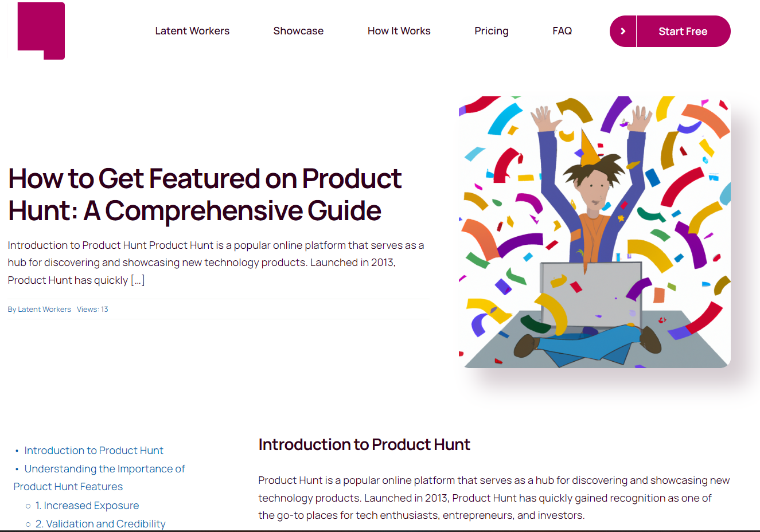Click the Product Hunt guide article title
The image size is (760, 532).
205,194
